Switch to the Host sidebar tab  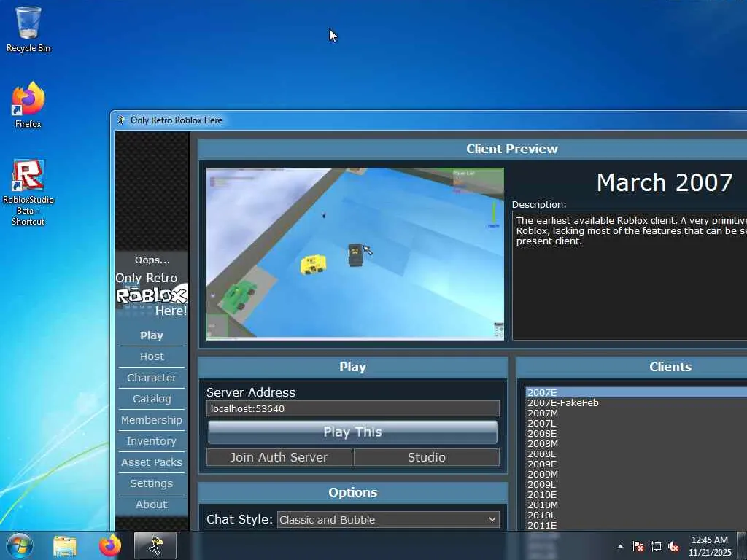point(152,357)
